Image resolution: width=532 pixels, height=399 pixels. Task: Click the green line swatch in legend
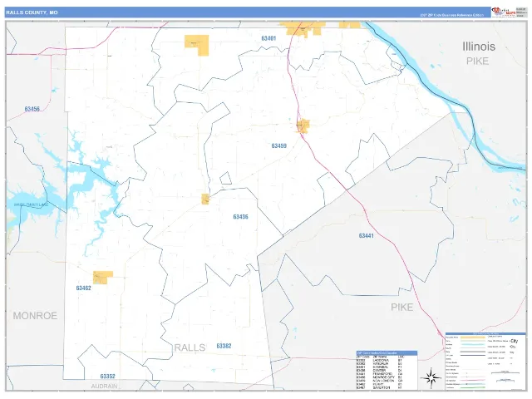[x=473, y=387]
